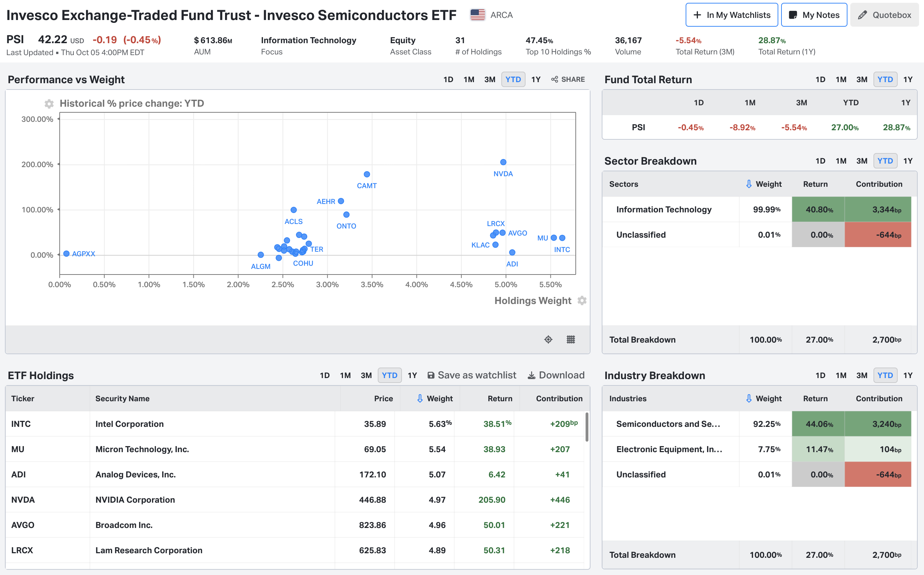Select YTD period in Industry Breakdown

coord(885,375)
